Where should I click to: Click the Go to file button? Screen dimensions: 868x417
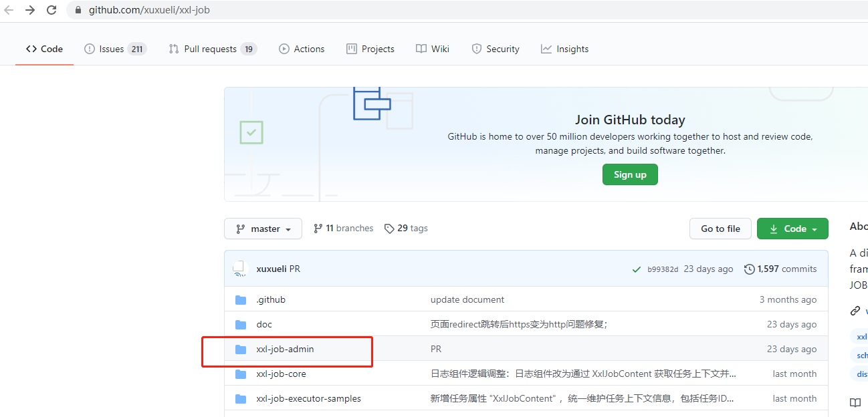[x=720, y=228]
